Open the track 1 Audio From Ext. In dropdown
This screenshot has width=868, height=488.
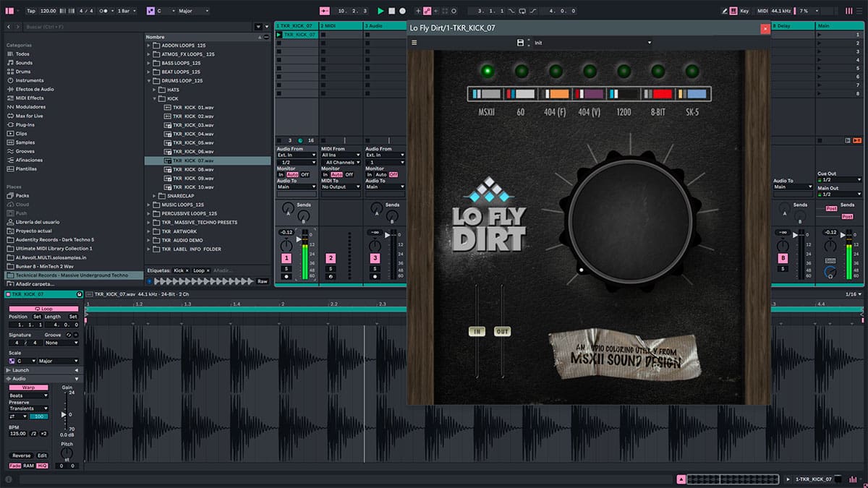click(297, 155)
